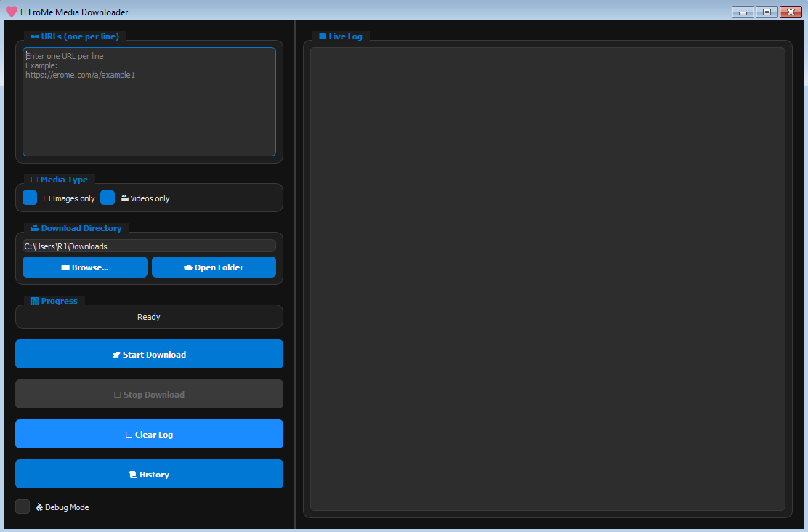The height and width of the screenshot is (532, 808).
Task: Click the Open Folder button
Action: pyautogui.click(x=214, y=267)
